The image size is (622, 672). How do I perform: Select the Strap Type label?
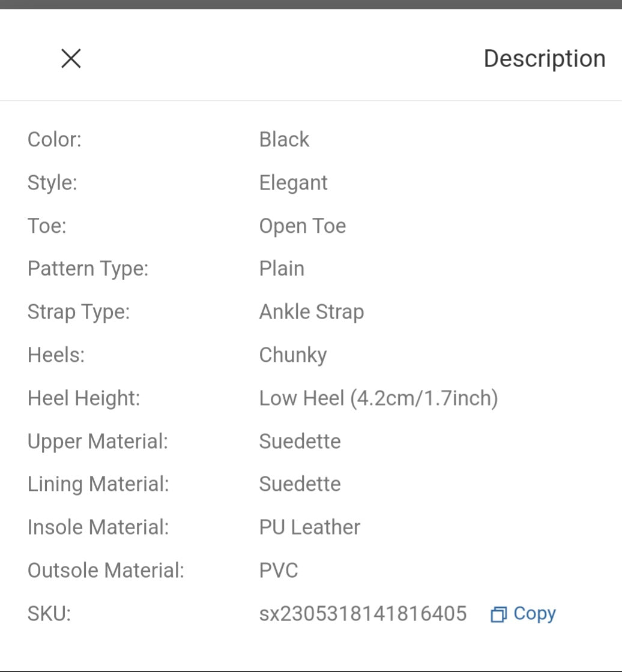click(79, 312)
